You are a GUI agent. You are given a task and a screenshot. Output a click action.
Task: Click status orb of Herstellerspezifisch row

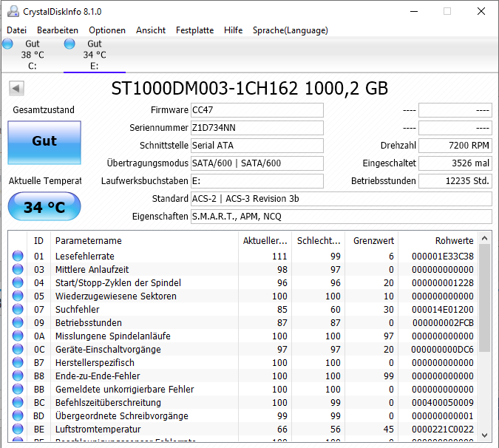(x=18, y=363)
